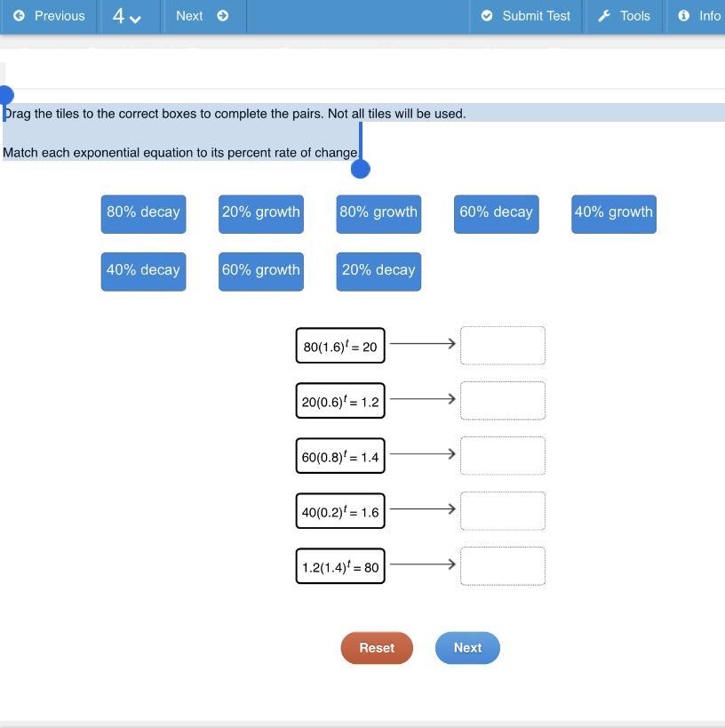Click the orange Reset button
The height and width of the screenshot is (728, 725).
pyautogui.click(x=377, y=648)
